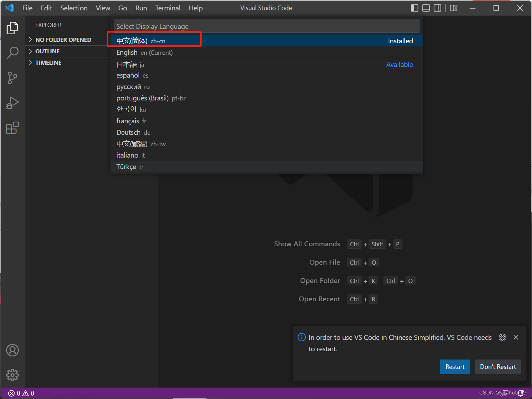Click the notification settings gear icon

point(502,337)
